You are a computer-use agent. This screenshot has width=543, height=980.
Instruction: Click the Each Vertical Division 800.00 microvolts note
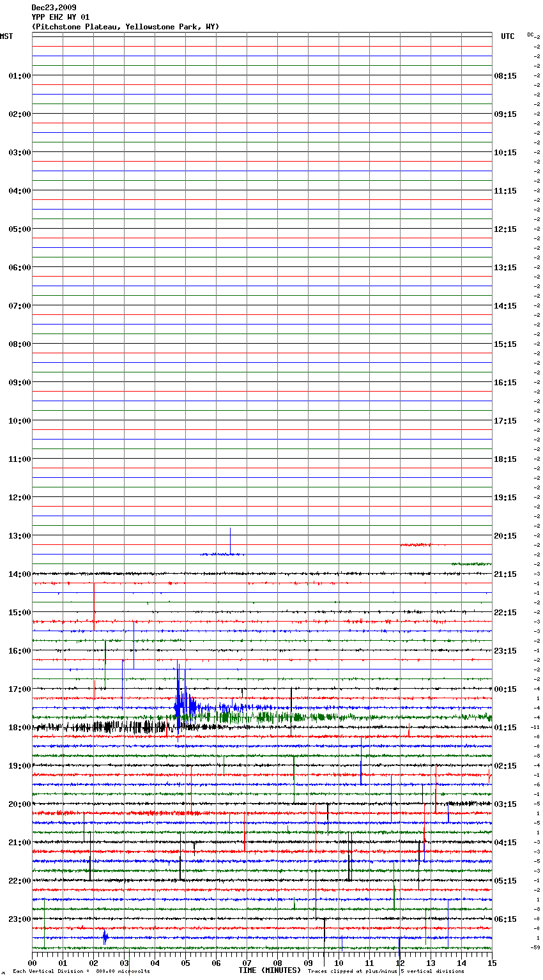coord(81,972)
